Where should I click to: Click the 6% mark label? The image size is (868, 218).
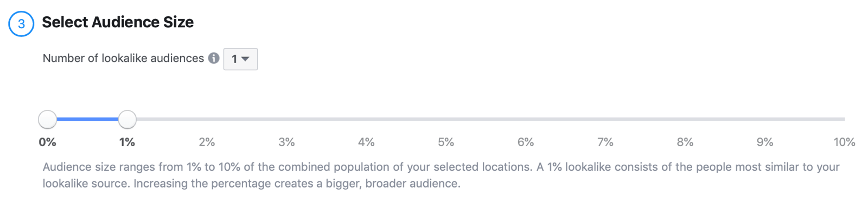[x=526, y=142]
